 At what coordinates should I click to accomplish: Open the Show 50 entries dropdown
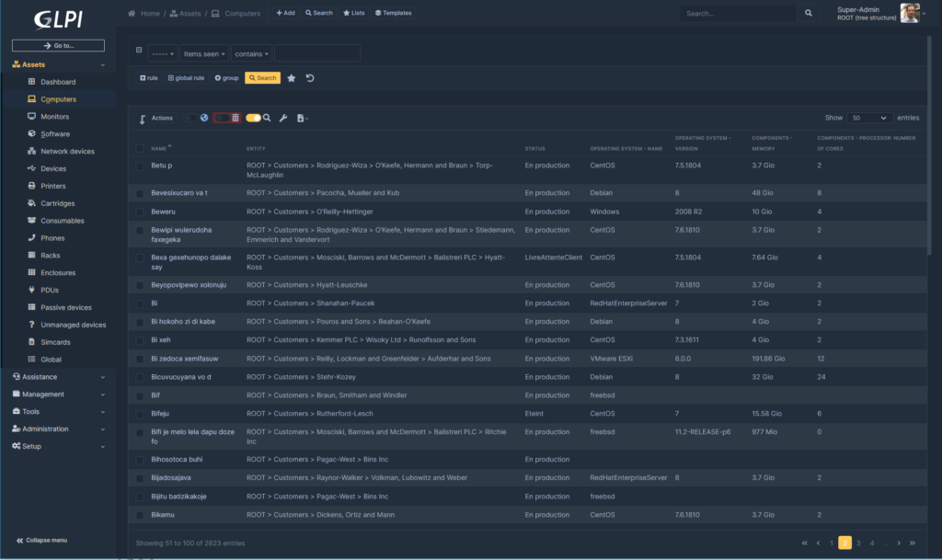869,119
